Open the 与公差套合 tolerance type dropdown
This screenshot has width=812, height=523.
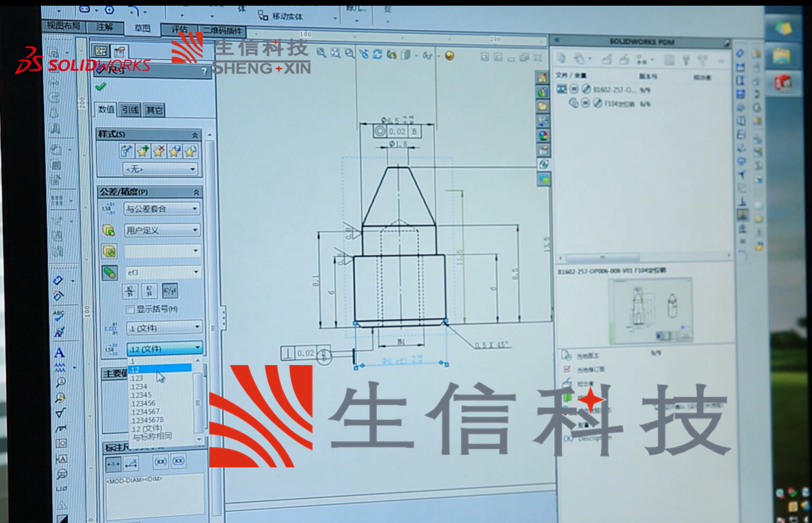pos(163,208)
